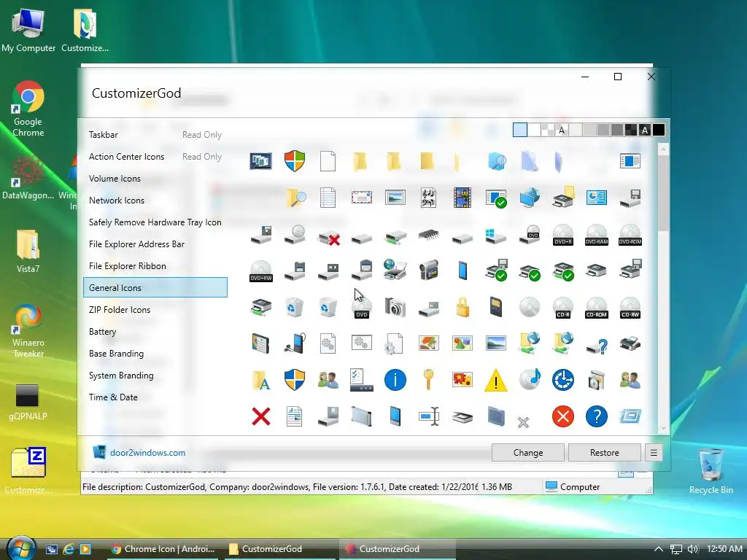Show hidden system tray icons chevron
747x560 pixels.
click(x=658, y=549)
